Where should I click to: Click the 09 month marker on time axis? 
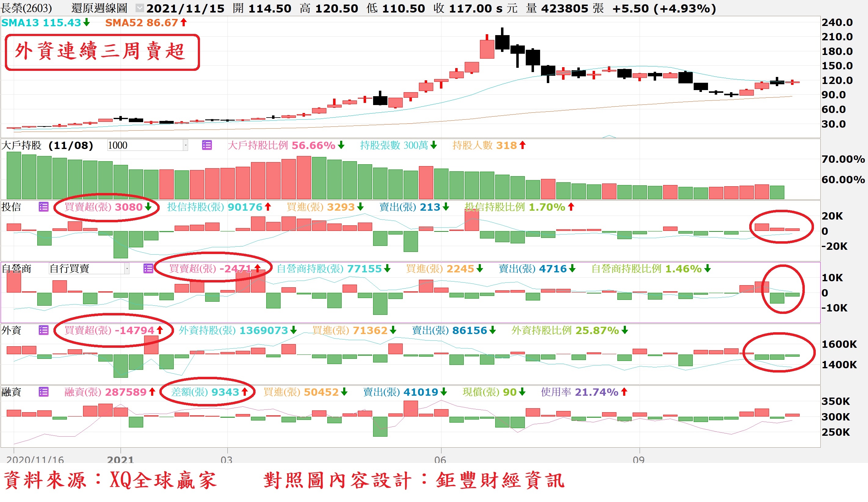[x=638, y=459]
